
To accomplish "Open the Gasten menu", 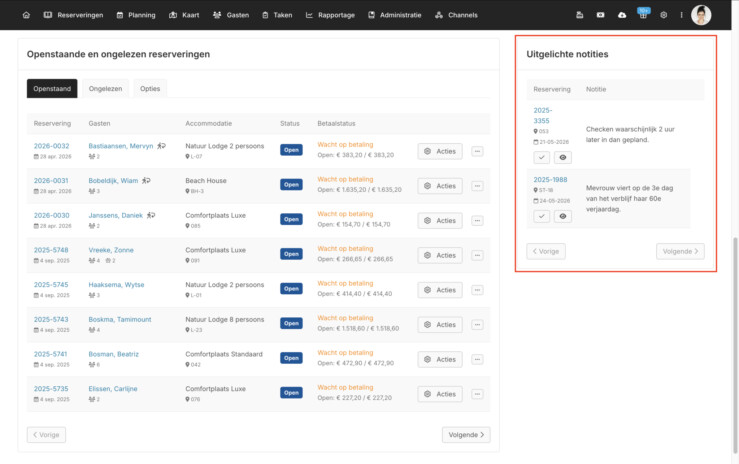I will (x=231, y=15).
